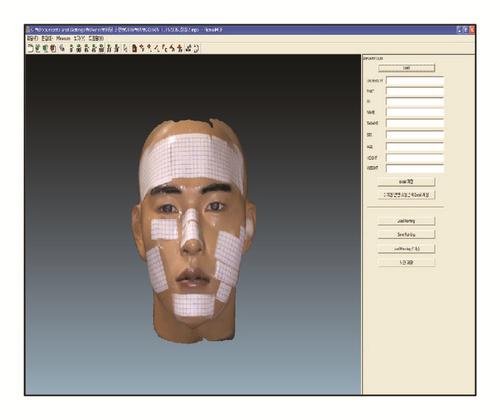Click the blue and red icon near toolbar end
Viewport: 500px width, 420px height.
point(188,49)
